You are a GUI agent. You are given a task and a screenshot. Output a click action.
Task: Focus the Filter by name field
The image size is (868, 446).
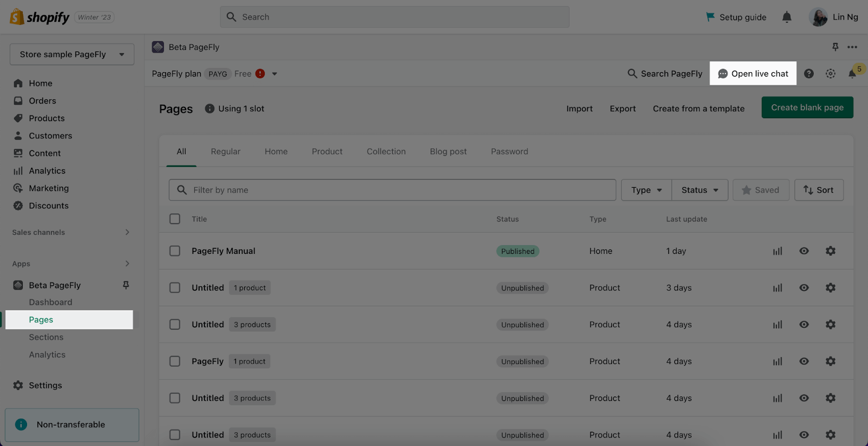pos(392,190)
